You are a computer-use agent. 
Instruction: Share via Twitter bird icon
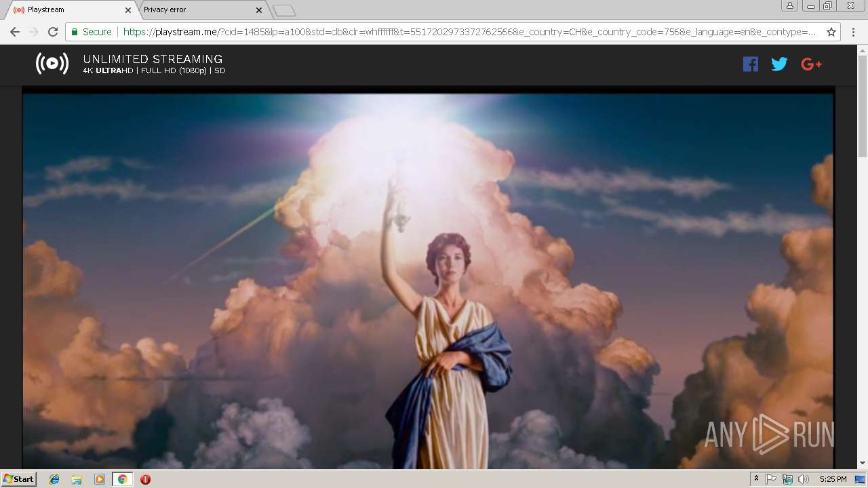tap(779, 64)
